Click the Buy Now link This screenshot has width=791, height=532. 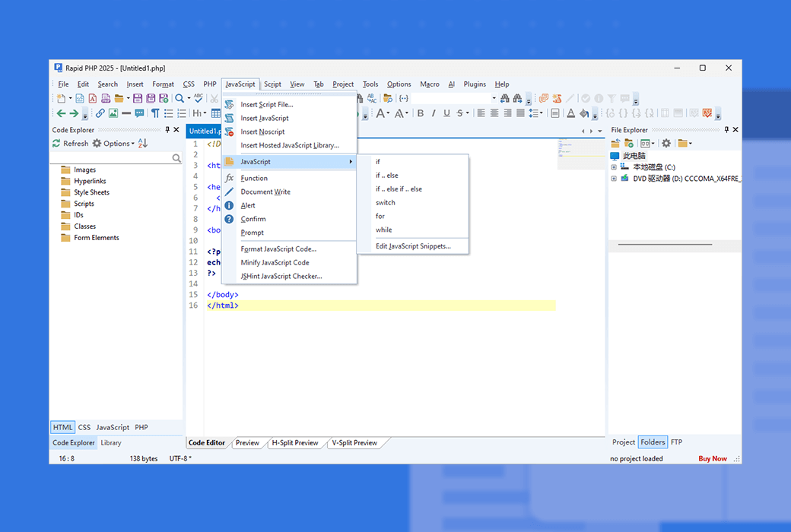click(713, 458)
